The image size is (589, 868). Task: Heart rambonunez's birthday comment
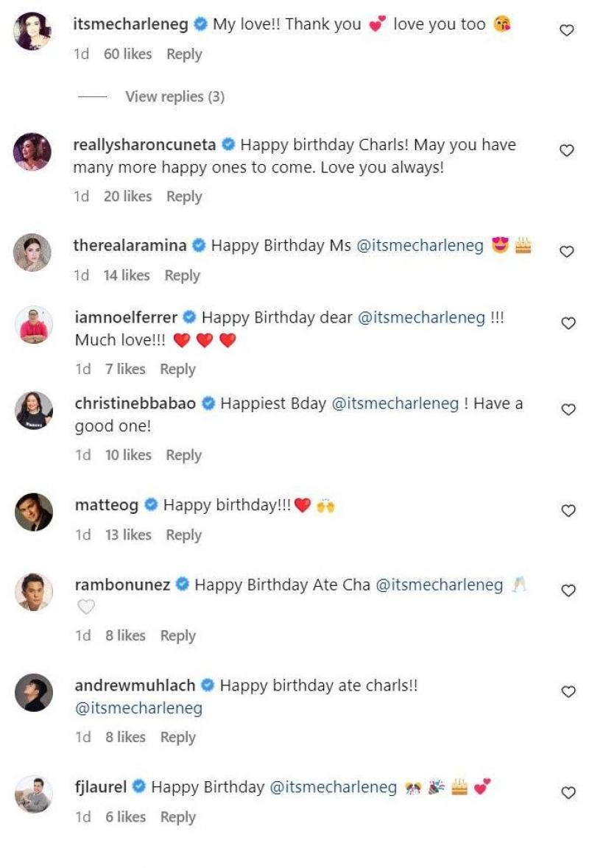568,590
